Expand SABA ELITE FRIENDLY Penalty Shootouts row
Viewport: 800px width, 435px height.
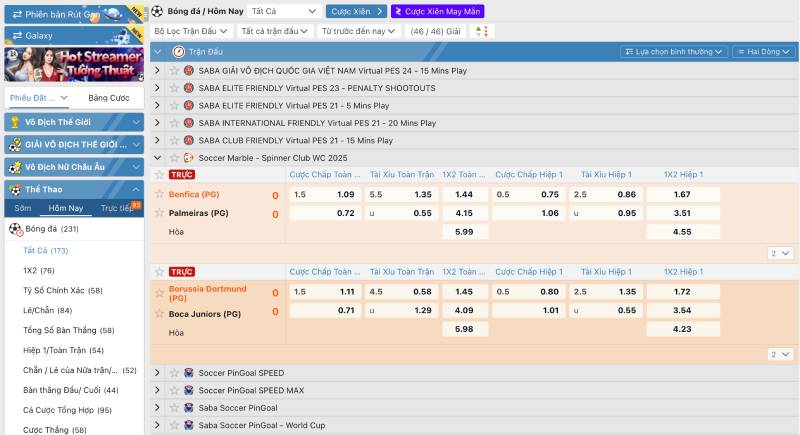point(157,88)
